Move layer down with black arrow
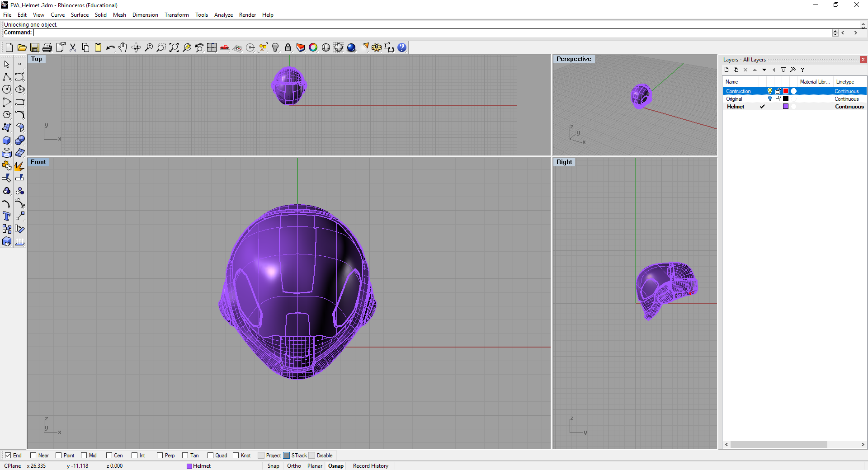868x470 pixels. tap(764, 70)
